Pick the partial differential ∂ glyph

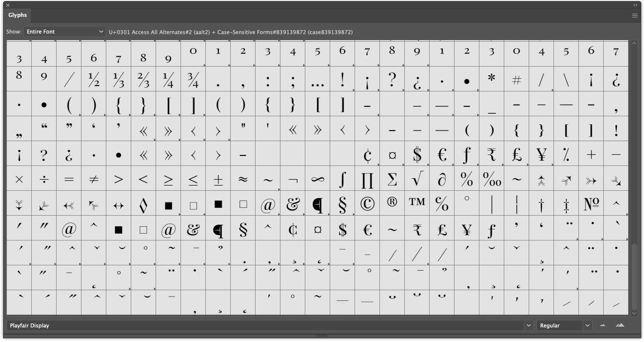tap(442, 179)
